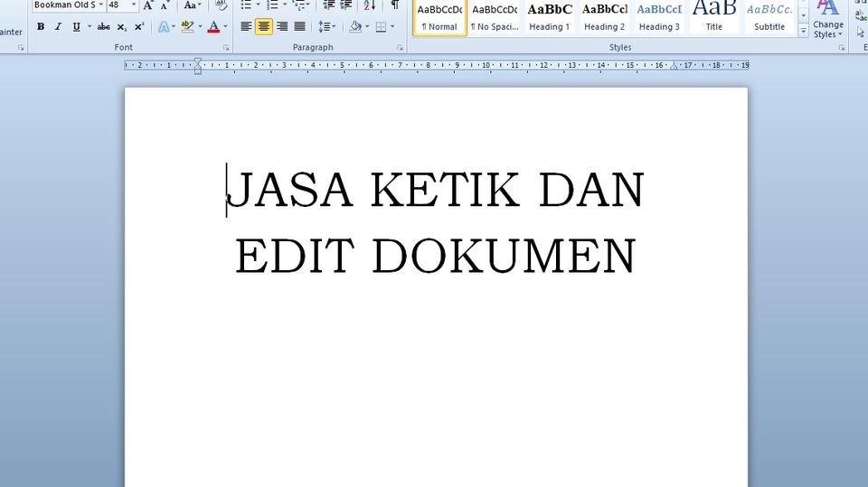Open Font dialog launcher

pos(226,48)
